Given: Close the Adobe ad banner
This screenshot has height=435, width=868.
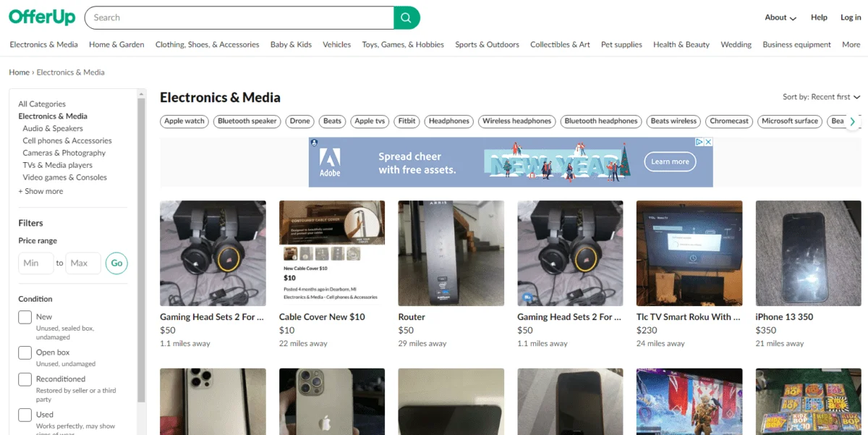Looking at the screenshot, I should (709, 143).
